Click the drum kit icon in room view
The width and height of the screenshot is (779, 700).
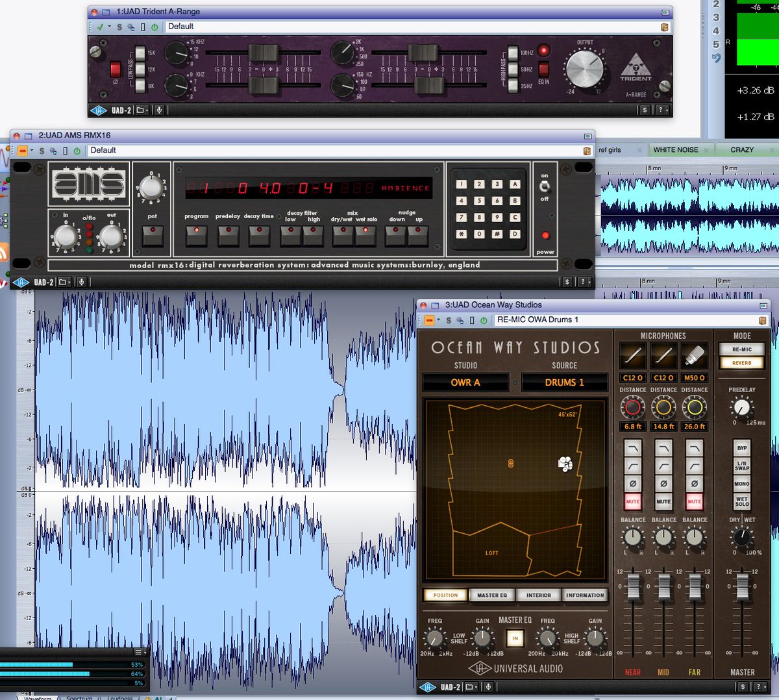click(565, 464)
